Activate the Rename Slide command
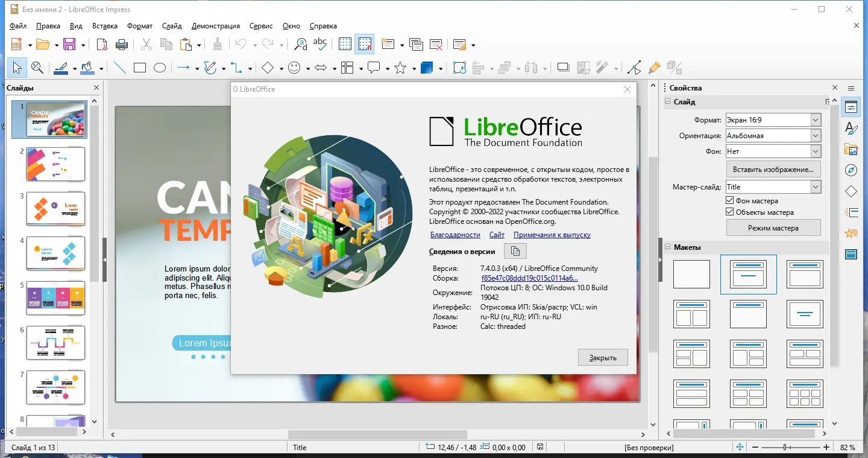Screen dimensions: 868x458 coord(172,26)
